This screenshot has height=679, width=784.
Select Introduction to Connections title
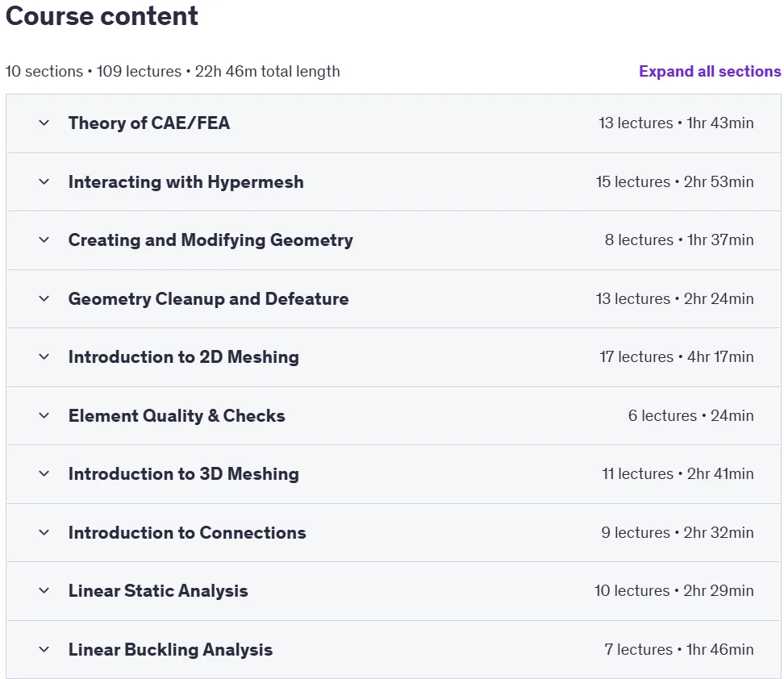coord(187,533)
